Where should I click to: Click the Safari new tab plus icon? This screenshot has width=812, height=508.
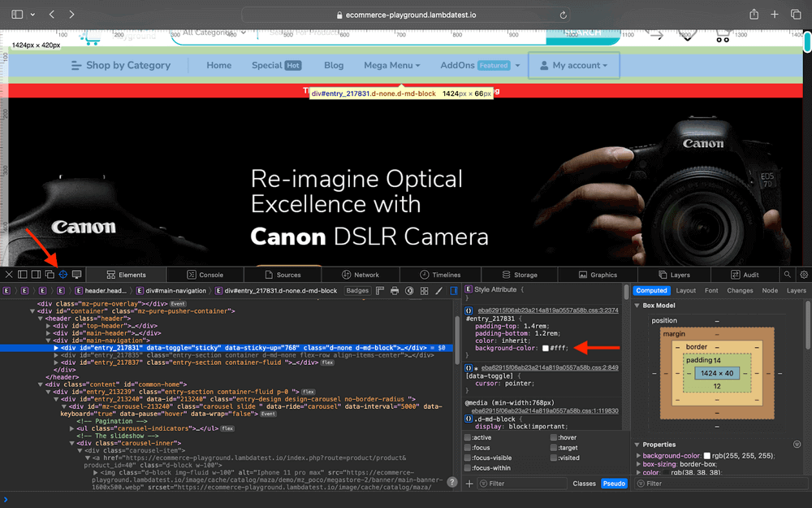coord(775,15)
